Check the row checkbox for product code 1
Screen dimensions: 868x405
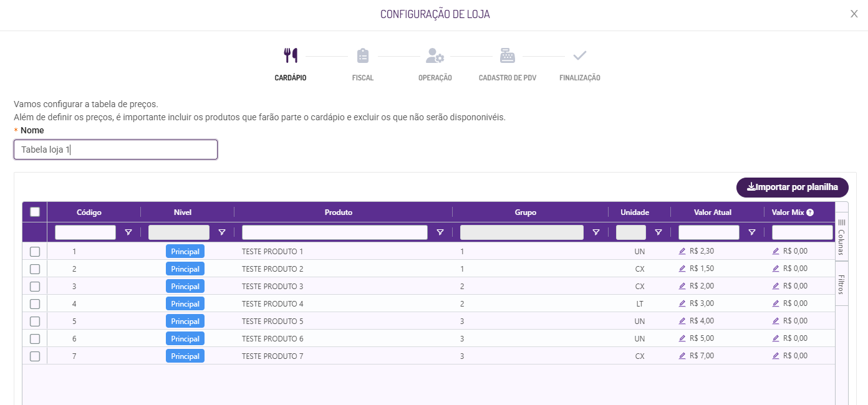click(x=35, y=252)
